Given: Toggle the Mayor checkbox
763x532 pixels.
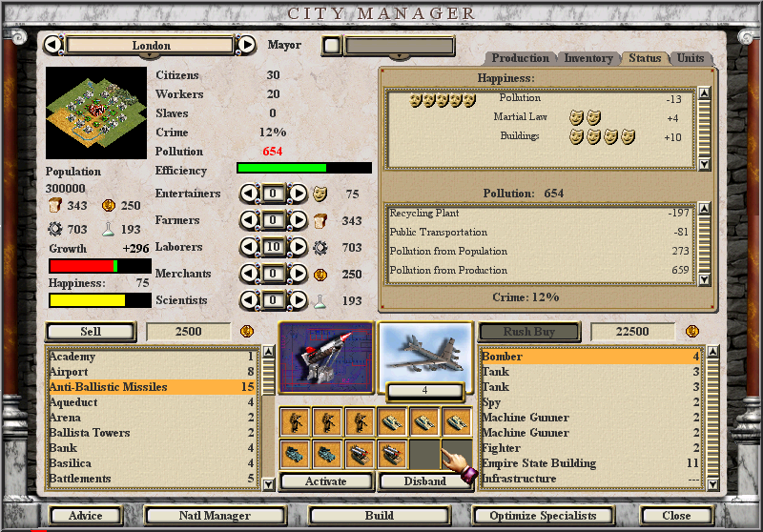Looking at the screenshot, I should click(x=331, y=45).
